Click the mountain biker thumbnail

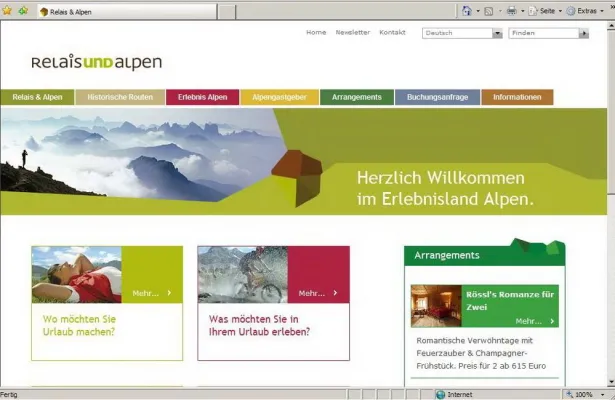tap(243, 275)
